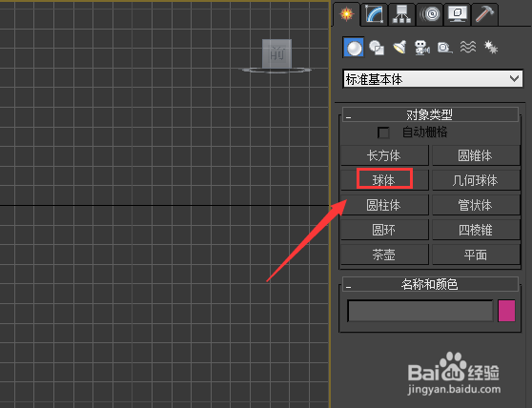Click the 圆环 torus button

[384, 230]
